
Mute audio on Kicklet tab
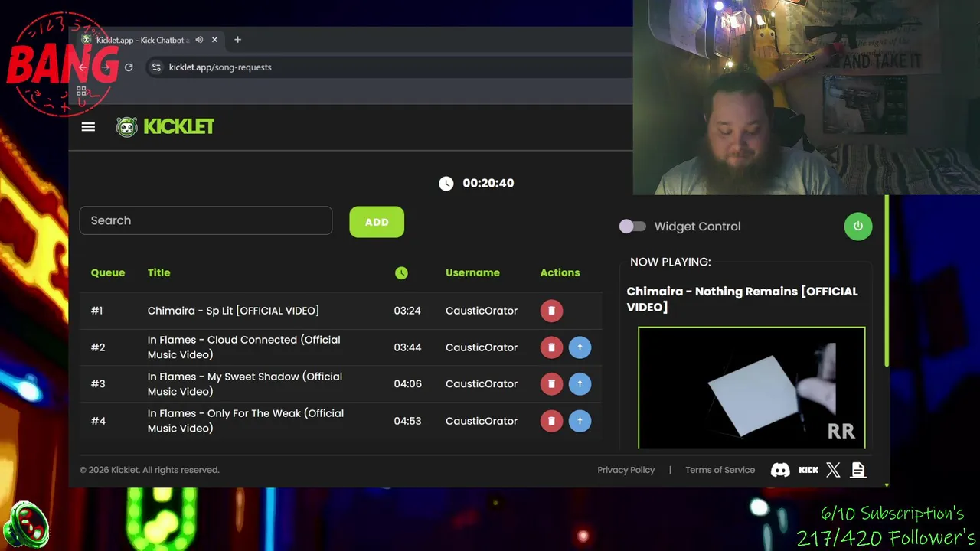pos(199,40)
